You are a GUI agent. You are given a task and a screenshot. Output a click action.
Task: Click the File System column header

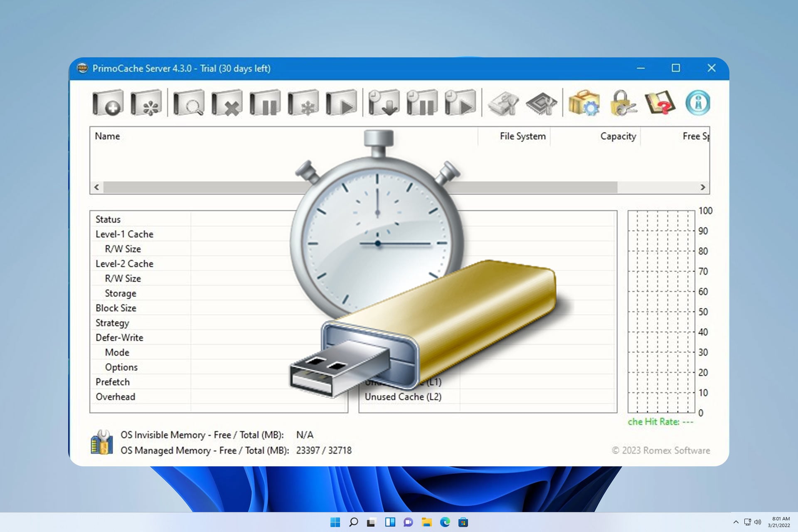pos(522,136)
